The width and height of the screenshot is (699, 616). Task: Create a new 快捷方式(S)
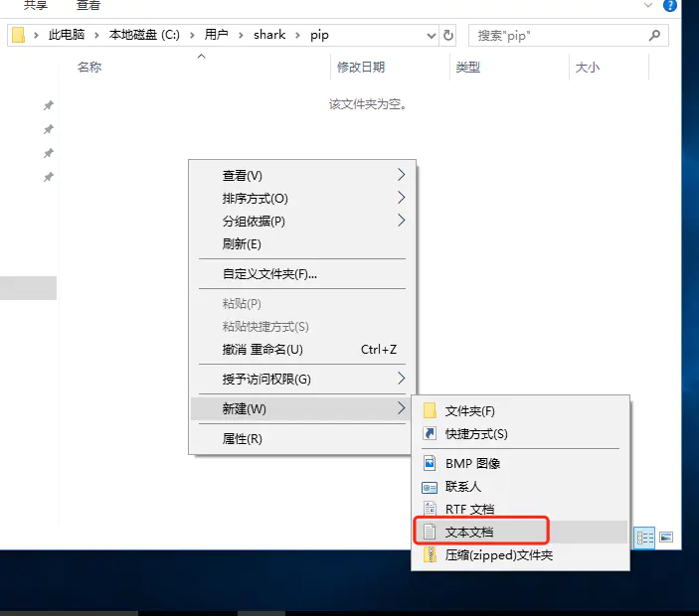[x=520, y=434]
